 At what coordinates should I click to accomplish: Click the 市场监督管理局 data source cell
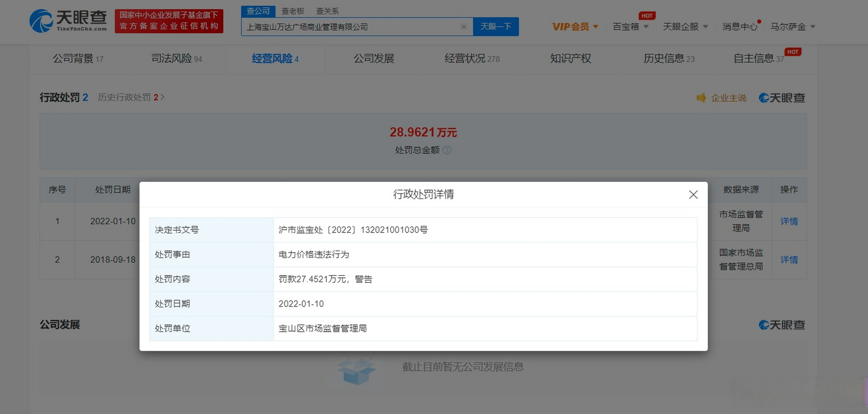click(x=741, y=221)
